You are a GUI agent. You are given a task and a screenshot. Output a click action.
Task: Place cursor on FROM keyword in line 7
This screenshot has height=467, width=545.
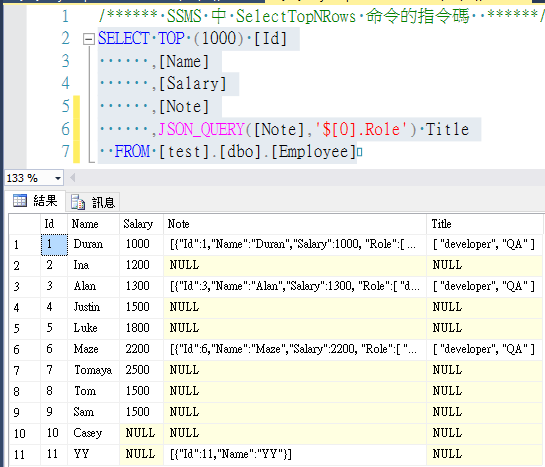point(132,151)
